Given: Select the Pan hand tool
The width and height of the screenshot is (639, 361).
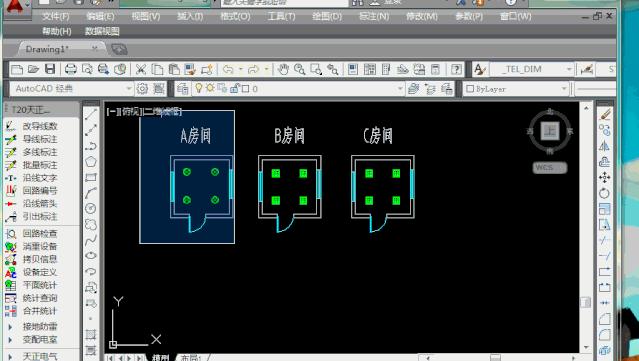Looking at the screenshot, I should (x=283, y=69).
